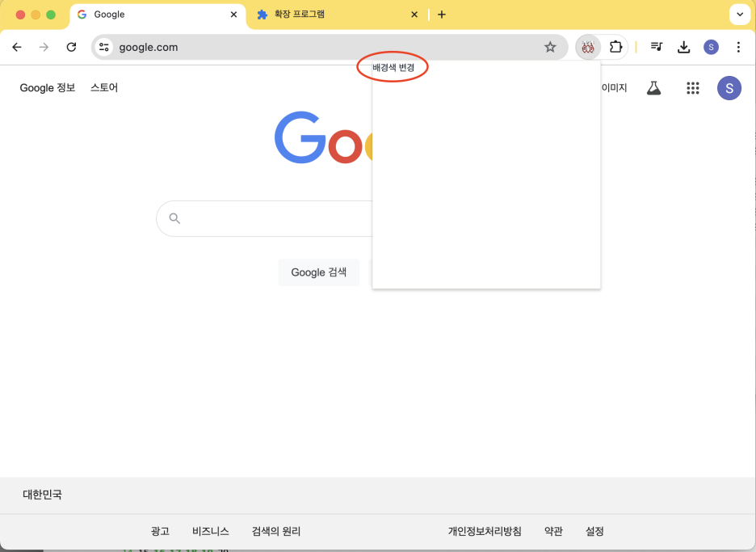Click the 대한민국 footer text
This screenshot has width=756, height=552.
pos(43,495)
